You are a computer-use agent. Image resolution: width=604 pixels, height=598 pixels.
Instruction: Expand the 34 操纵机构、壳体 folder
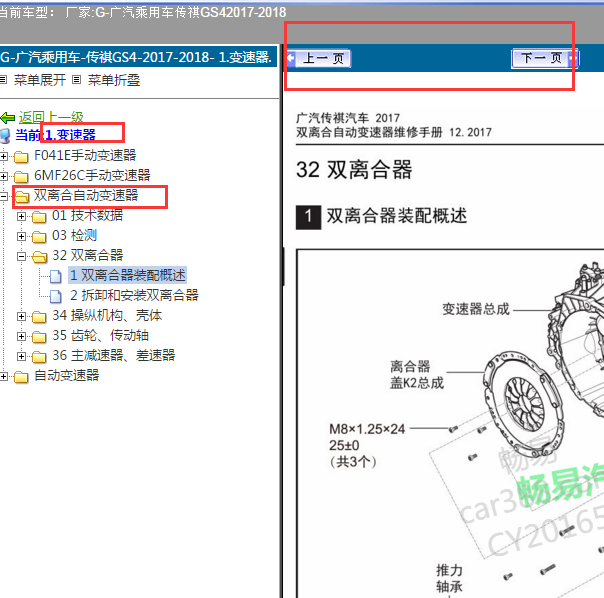click(22, 317)
